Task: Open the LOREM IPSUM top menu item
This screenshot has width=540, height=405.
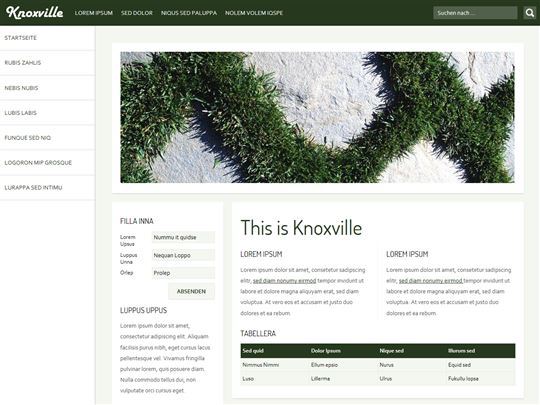Action: pos(94,13)
